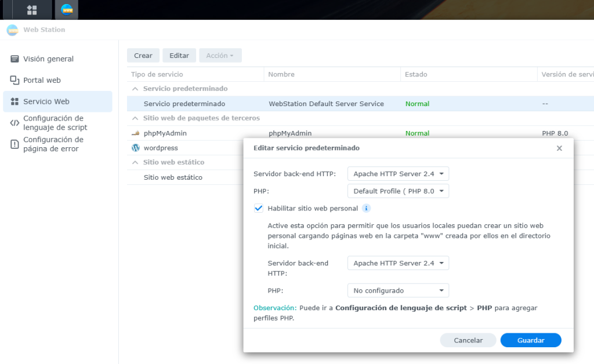The width and height of the screenshot is (594, 364).
Task: Open top Servidor back-end HTTP dropdown
Action: [x=398, y=174]
